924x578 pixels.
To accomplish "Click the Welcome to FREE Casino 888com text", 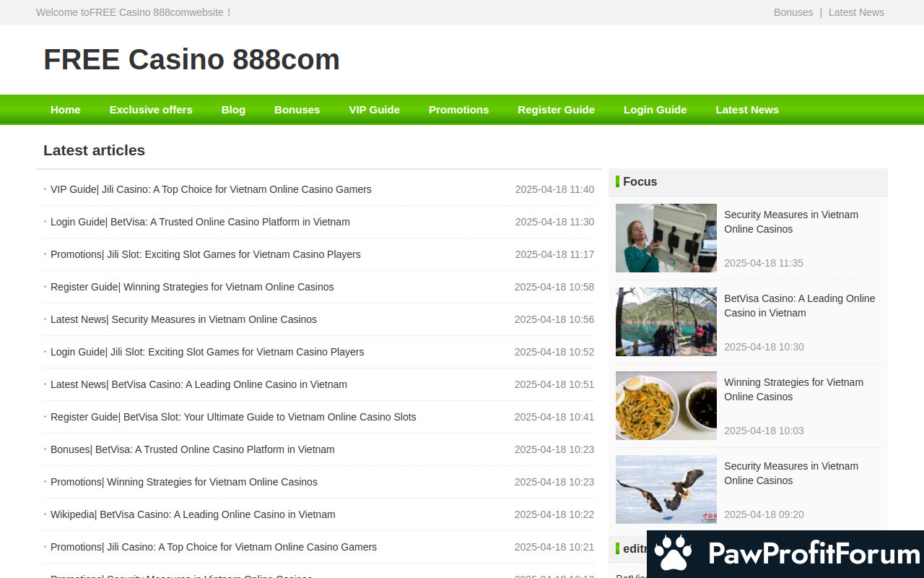I will [134, 12].
